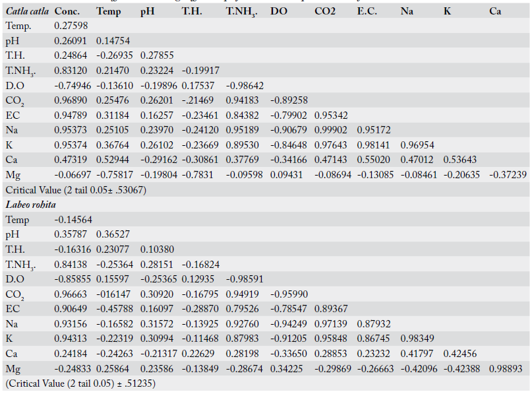Click value 0.36527

tap(113, 234)
